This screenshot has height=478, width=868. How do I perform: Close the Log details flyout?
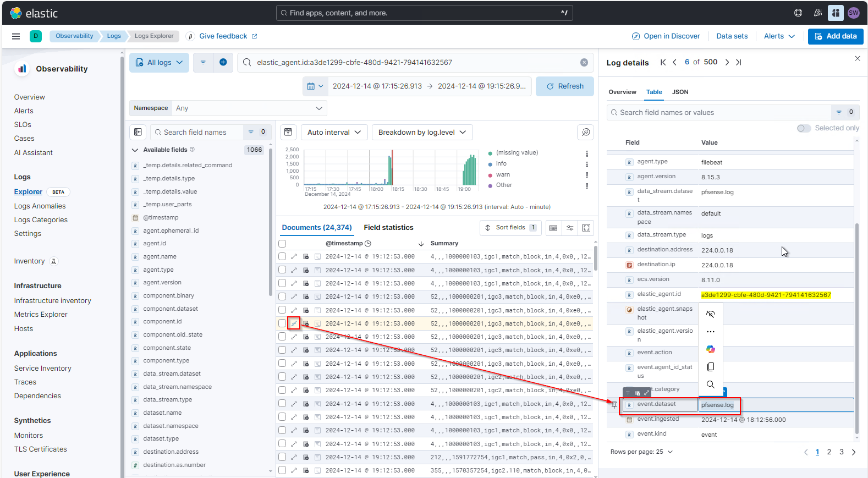858,58
